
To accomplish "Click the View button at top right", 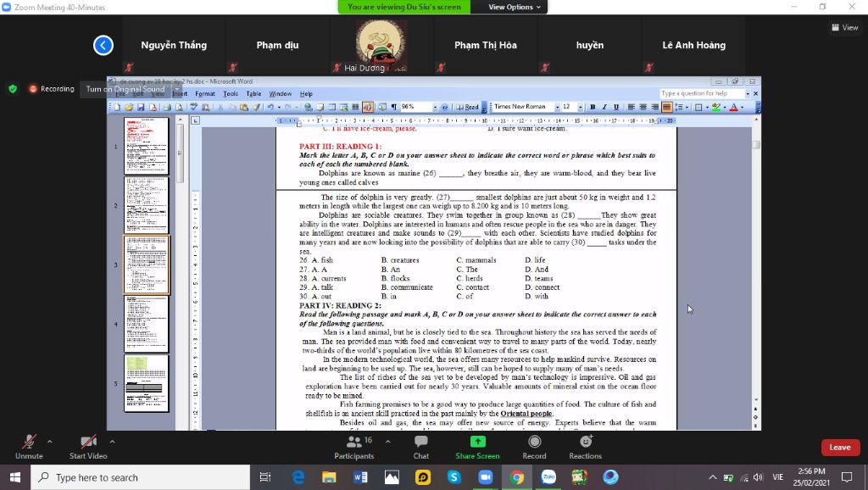I will 845,27.
